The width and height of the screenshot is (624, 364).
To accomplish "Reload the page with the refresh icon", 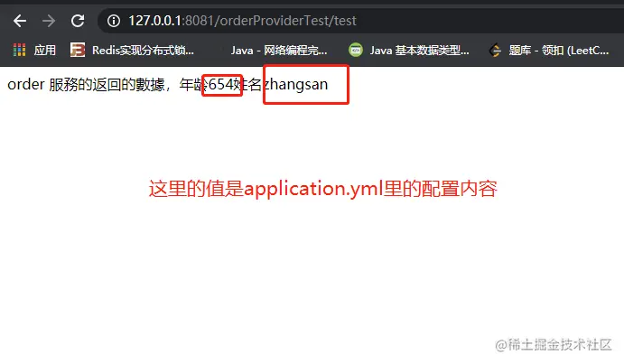I will (x=78, y=21).
